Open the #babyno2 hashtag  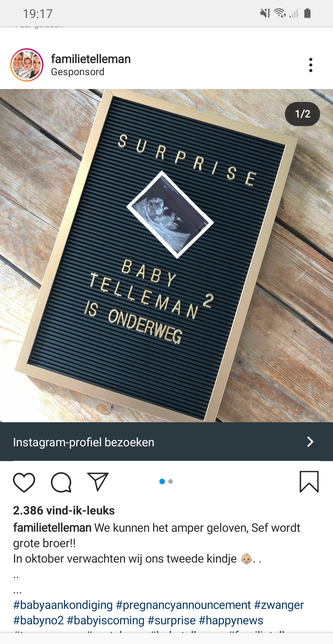click(x=38, y=621)
